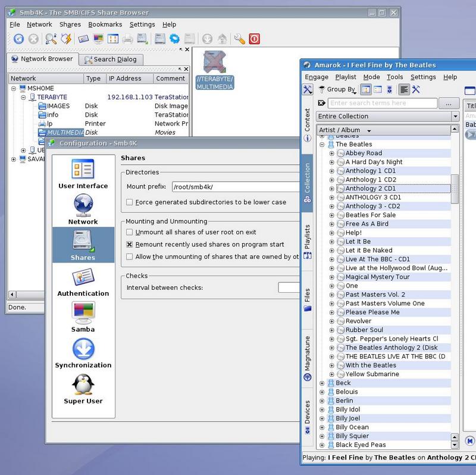Open the Playlist menu in Amarok
Image resolution: width=476 pixels, height=475 pixels.
click(x=346, y=77)
